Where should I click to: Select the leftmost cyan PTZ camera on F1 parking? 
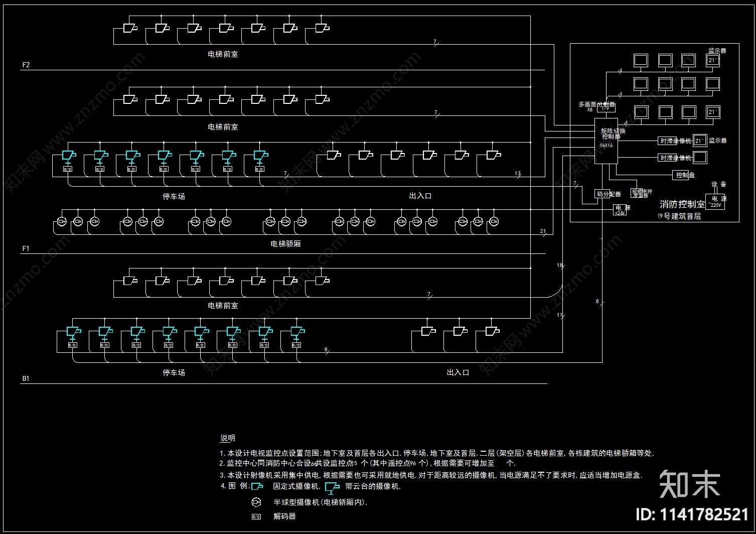(x=68, y=156)
